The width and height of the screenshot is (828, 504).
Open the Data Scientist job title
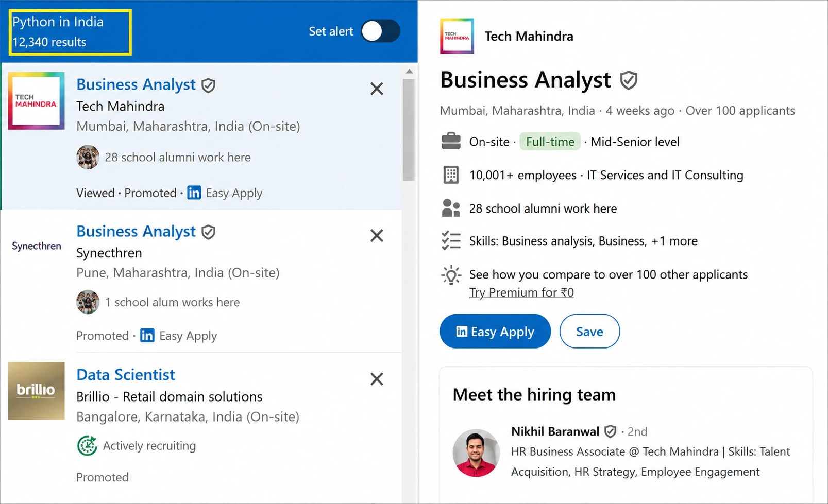coord(126,375)
